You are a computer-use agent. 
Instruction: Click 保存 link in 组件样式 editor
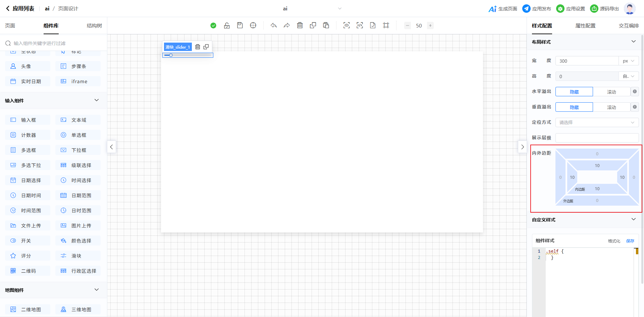tap(630, 241)
